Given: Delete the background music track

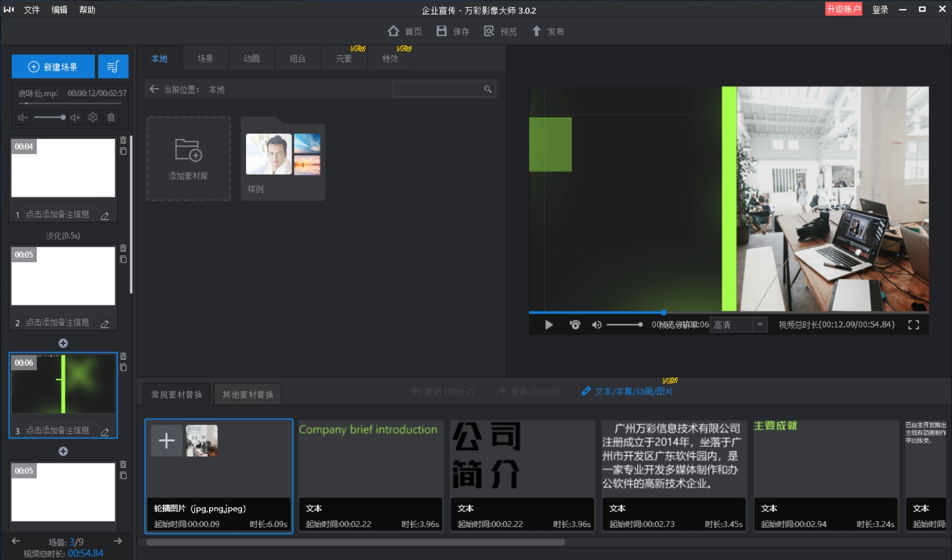Looking at the screenshot, I should [x=111, y=117].
